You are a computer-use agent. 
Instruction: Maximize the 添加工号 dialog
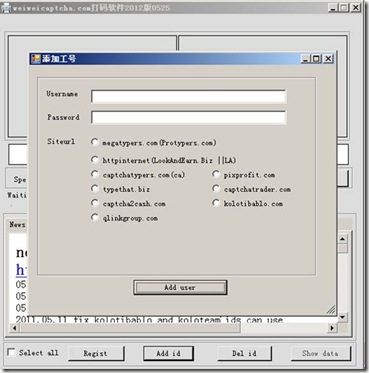click(316, 59)
